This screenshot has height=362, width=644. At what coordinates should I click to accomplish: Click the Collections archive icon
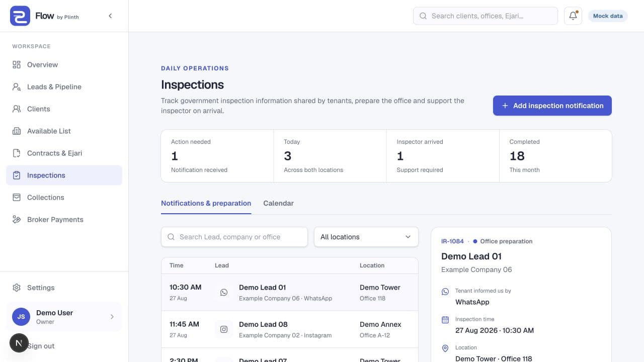coord(17,198)
